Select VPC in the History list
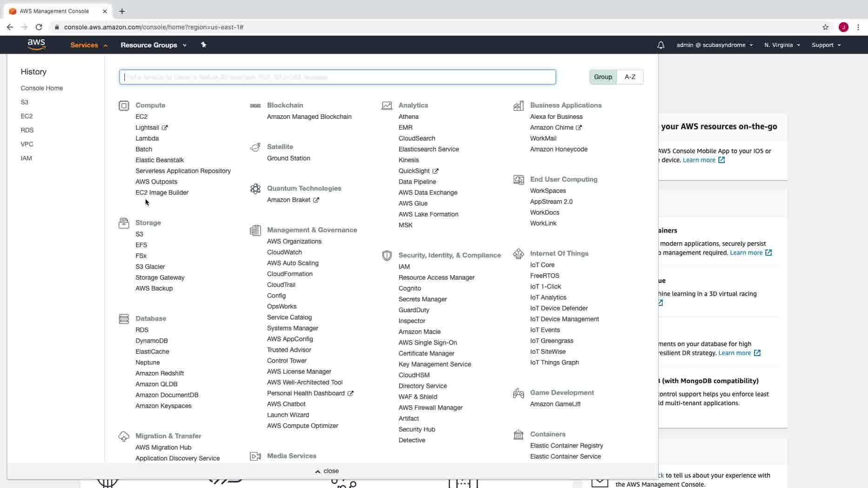 pos(27,144)
